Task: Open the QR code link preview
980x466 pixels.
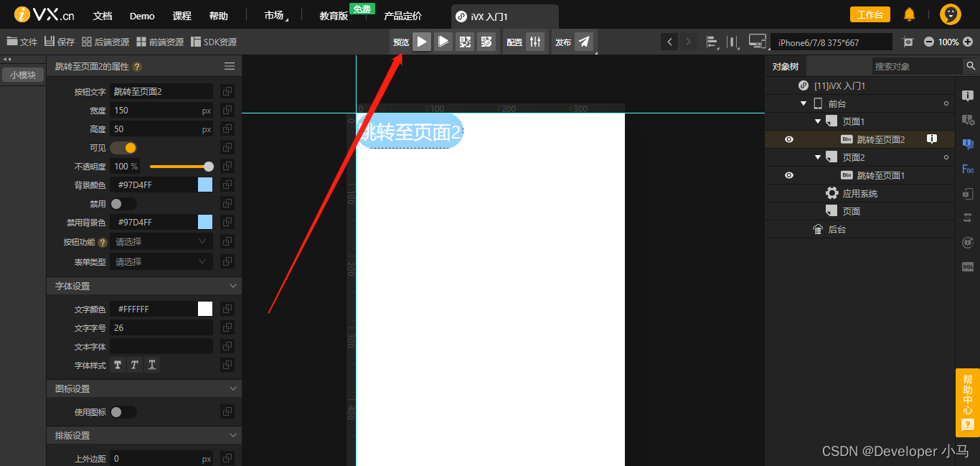Action: (x=486, y=42)
